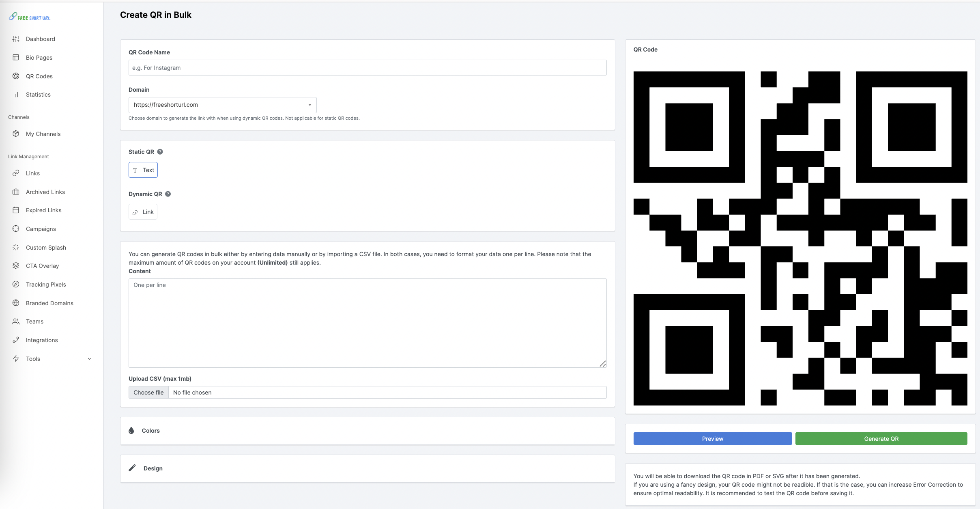Select Tracking Pixels in the sidebar
The image size is (980, 509).
point(46,284)
